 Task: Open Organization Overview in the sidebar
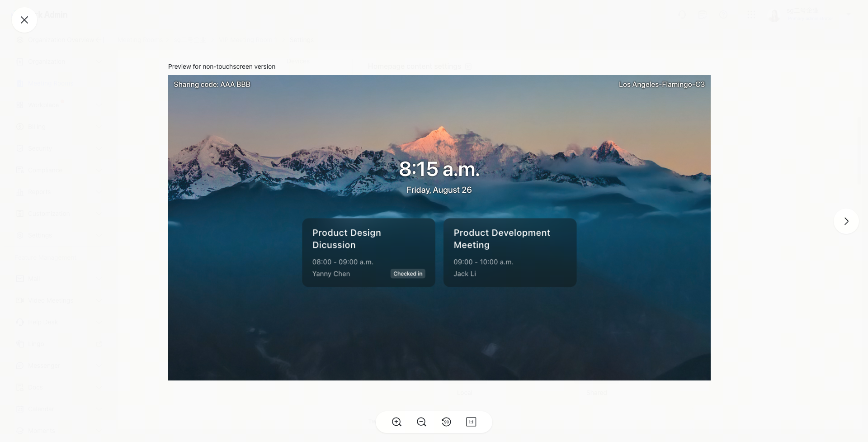point(61,40)
